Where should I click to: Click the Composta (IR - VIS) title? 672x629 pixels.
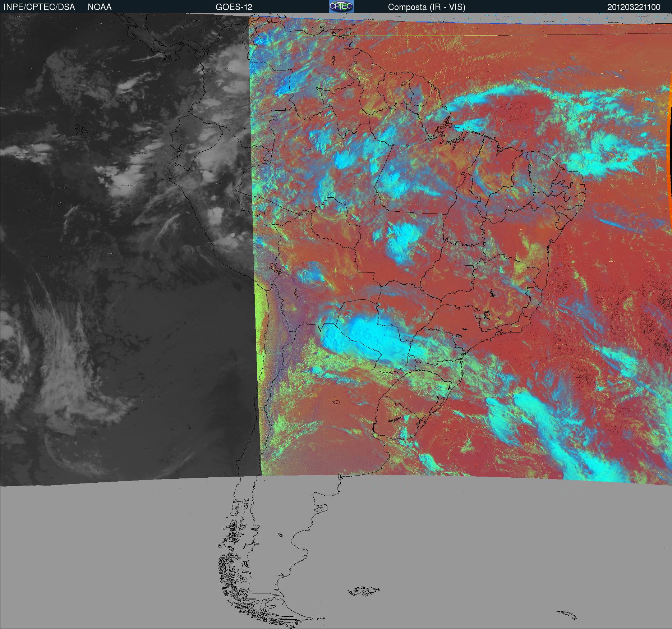click(427, 7)
